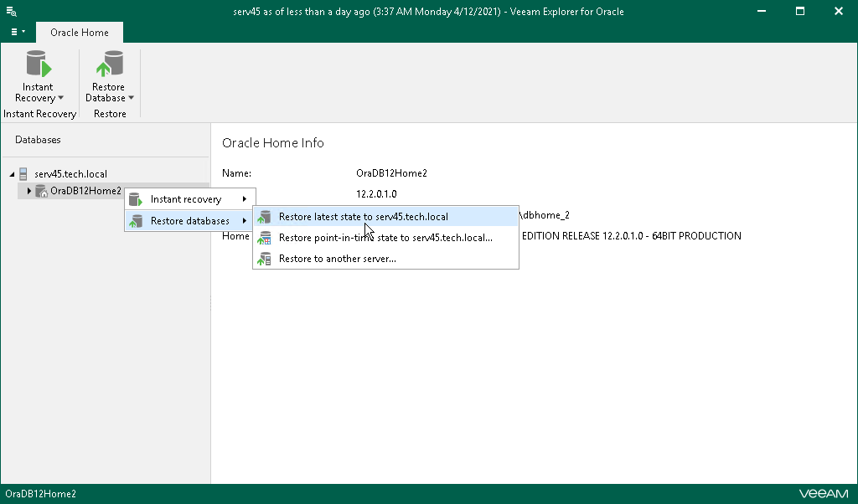Click the Restore databases context menu icon
Screen dimensions: 858x504
tap(136, 221)
